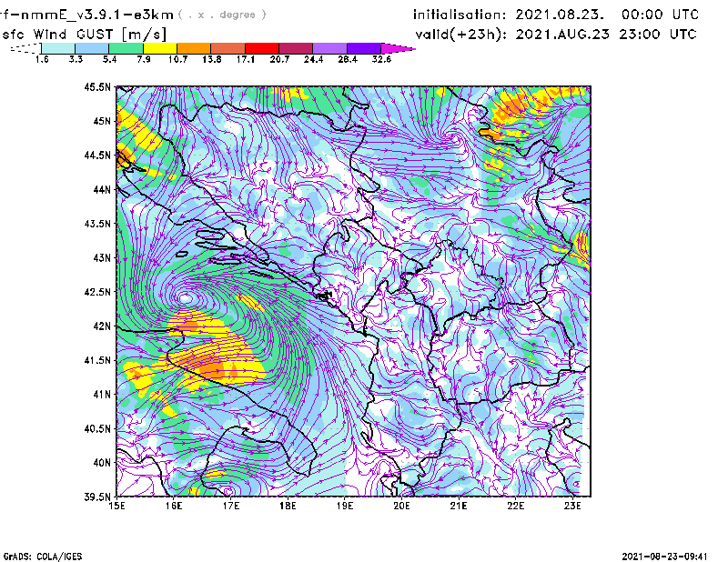This screenshot has width=728, height=562.
Task: Select the violet 28.4–32.6 legend swatch
Action: coord(363,48)
